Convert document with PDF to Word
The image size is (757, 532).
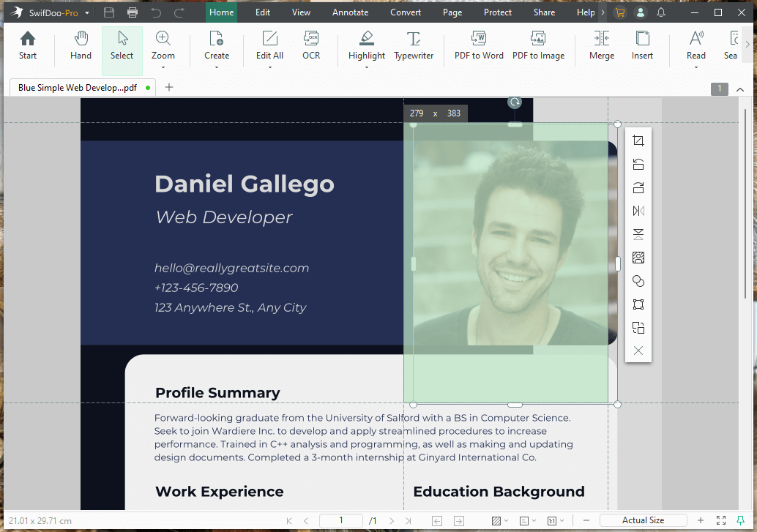click(x=479, y=46)
